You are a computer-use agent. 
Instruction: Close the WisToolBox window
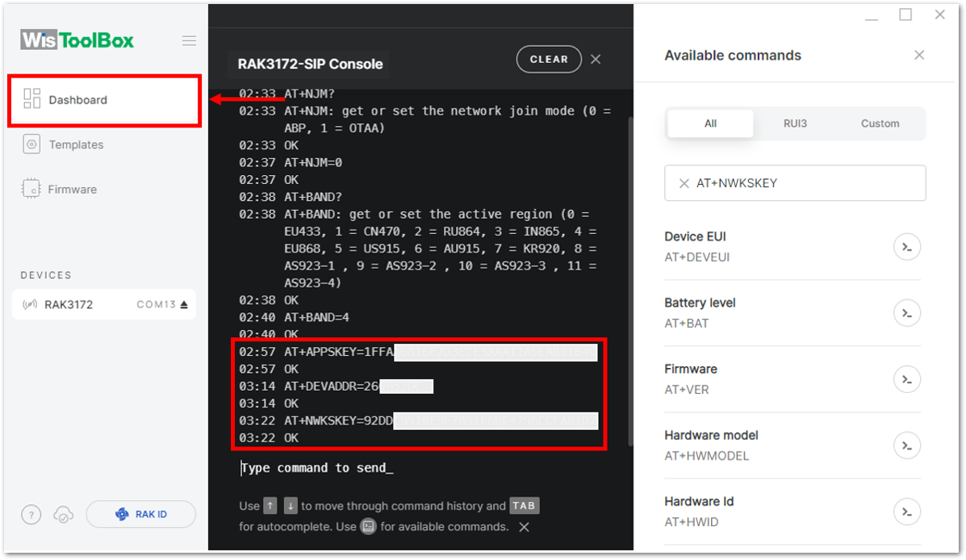[939, 15]
